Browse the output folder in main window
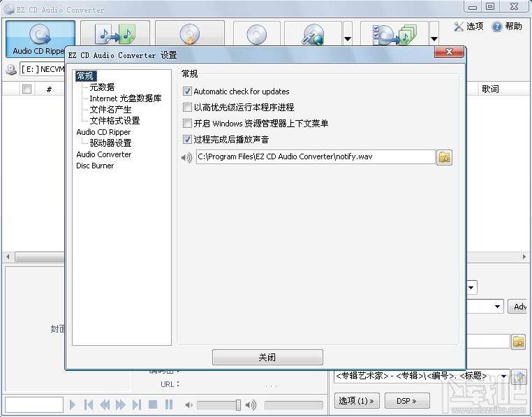 [x=519, y=342]
